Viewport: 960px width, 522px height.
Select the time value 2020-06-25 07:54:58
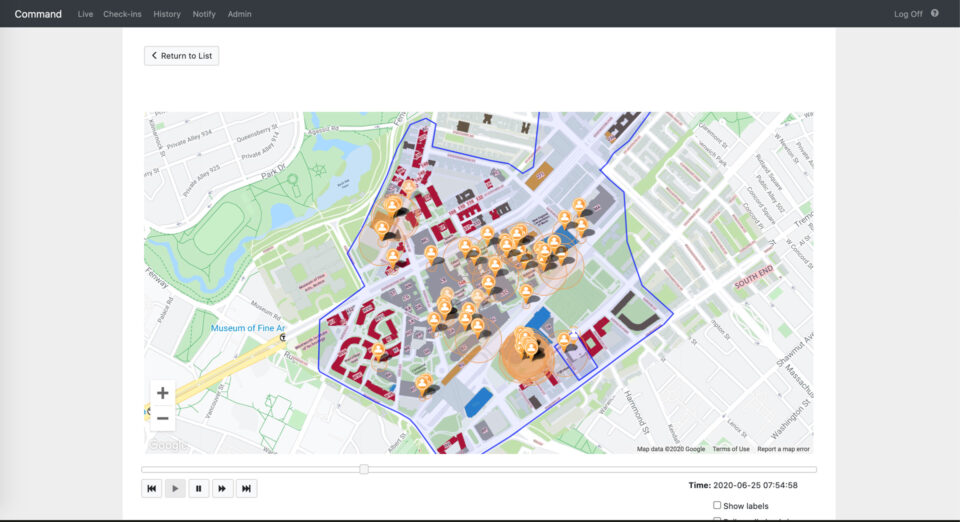(756, 485)
